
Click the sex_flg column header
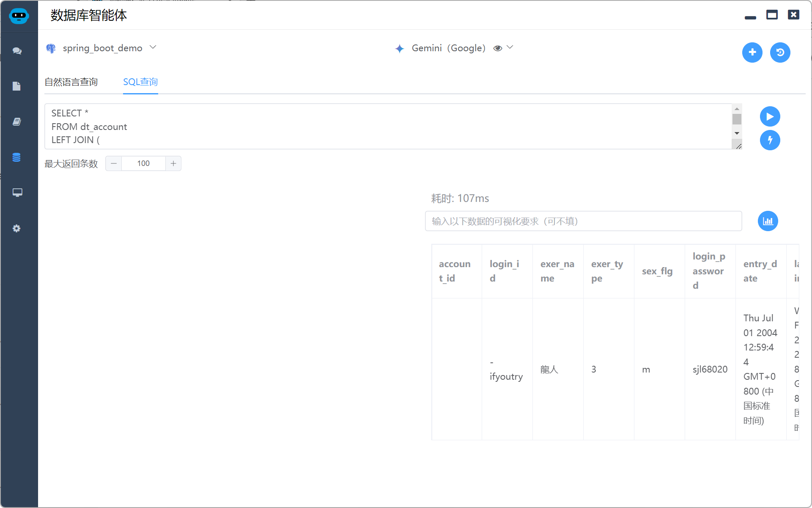(x=659, y=271)
